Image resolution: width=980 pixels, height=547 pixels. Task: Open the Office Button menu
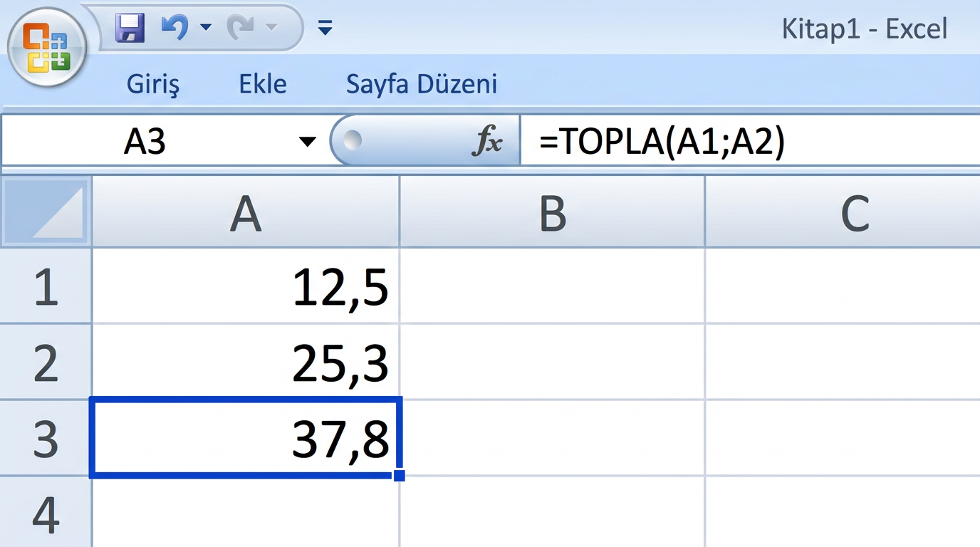[46, 48]
